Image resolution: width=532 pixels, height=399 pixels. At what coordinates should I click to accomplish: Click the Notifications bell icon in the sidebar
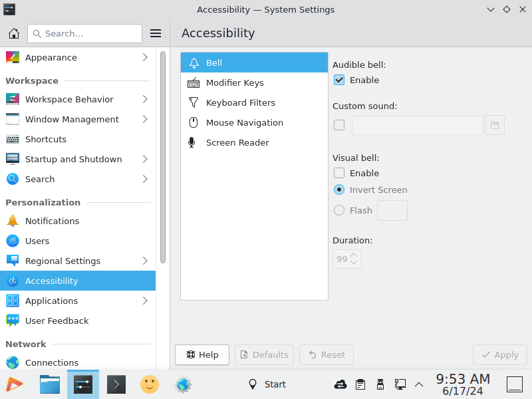13,221
